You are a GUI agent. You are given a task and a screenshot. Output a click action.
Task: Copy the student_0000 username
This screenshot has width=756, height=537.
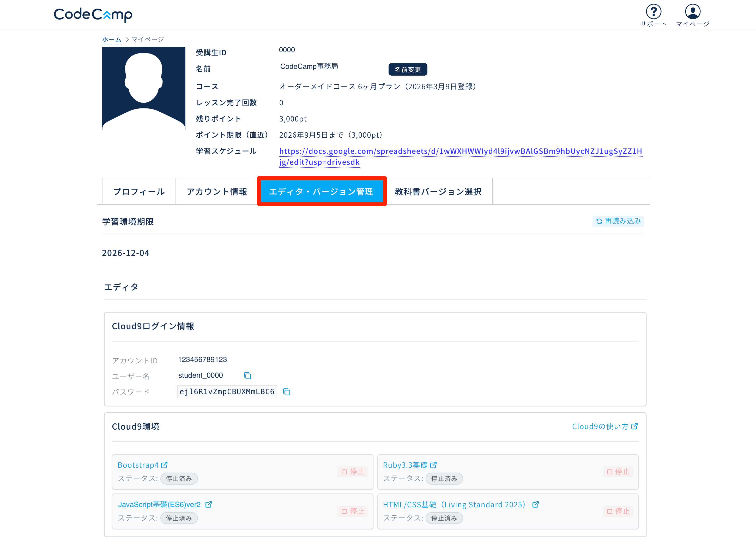[247, 376]
